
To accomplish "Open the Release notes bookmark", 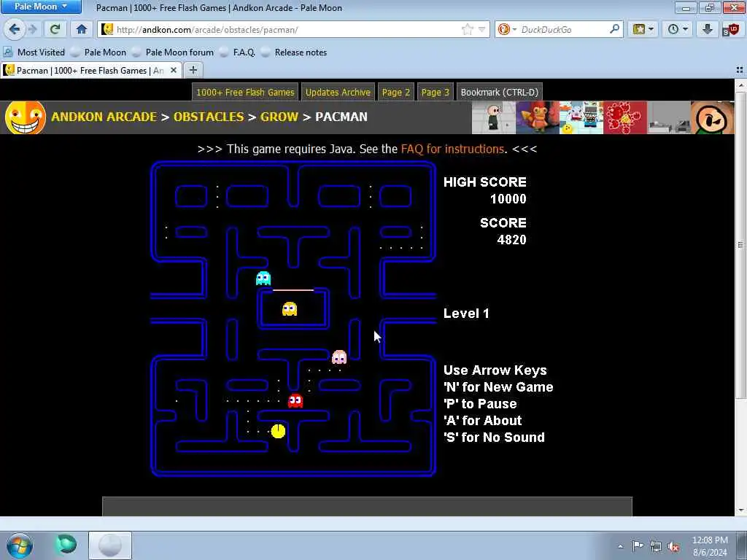I will [x=295, y=52].
